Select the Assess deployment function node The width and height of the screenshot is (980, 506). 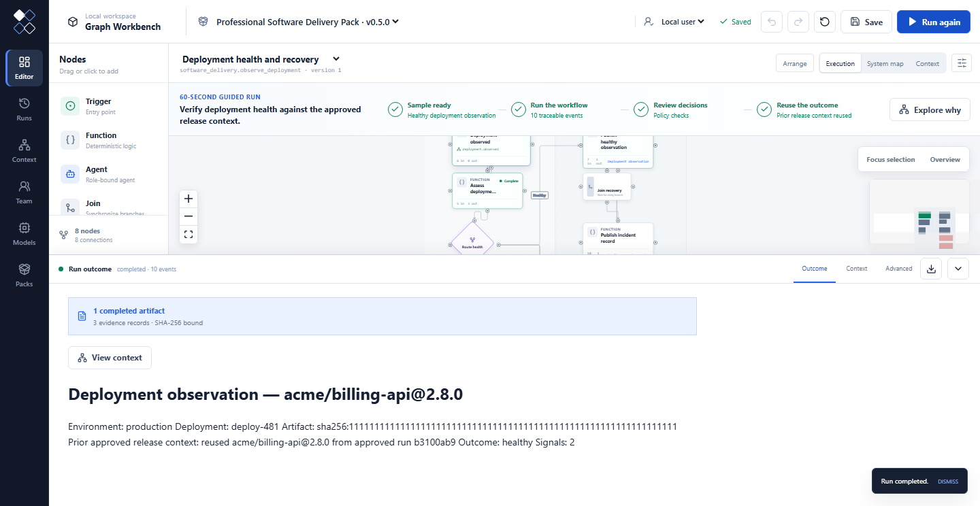487,190
